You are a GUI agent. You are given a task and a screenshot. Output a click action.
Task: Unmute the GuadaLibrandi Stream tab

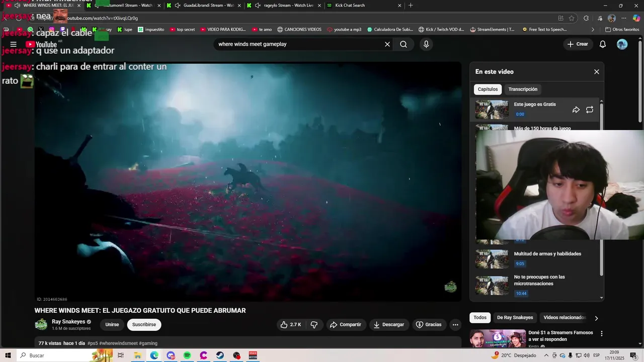click(177, 6)
